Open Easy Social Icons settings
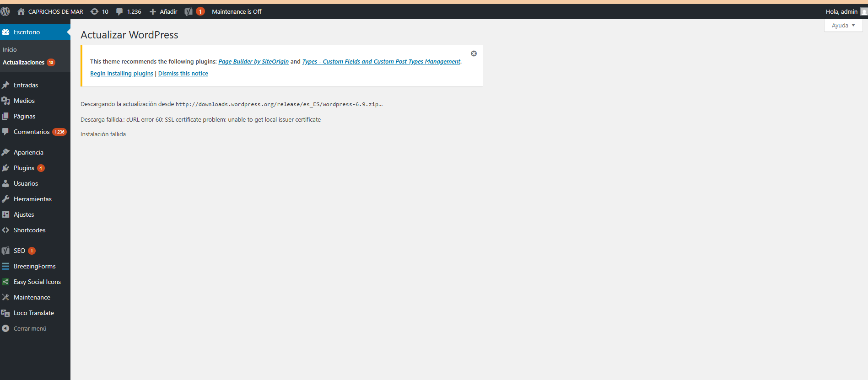 pyautogui.click(x=37, y=282)
